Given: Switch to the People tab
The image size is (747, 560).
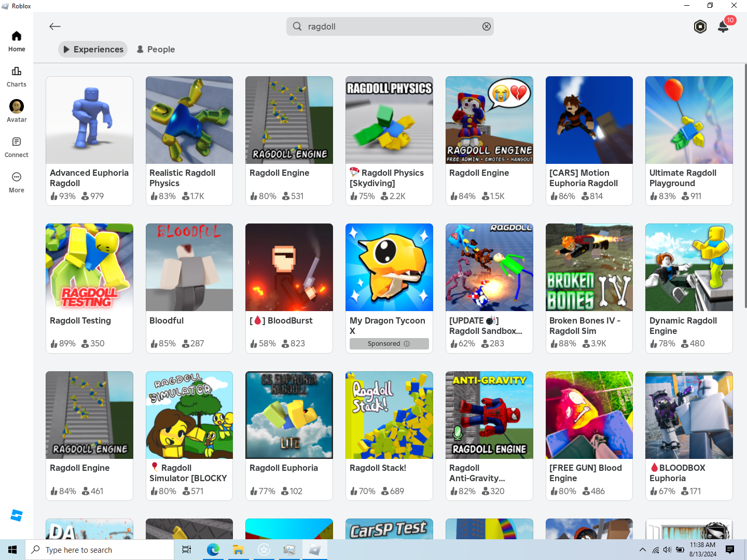Looking at the screenshot, I should pyautogui.click(x=156, y=49).
